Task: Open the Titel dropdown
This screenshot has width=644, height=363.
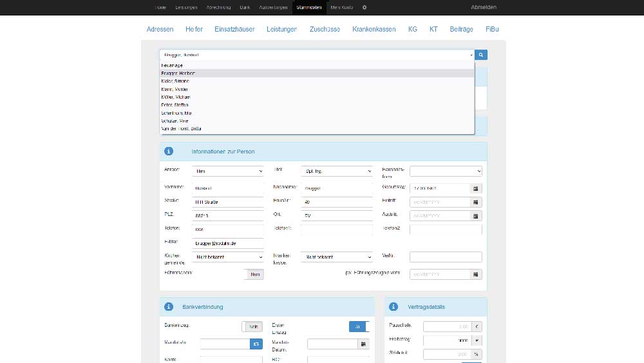Action: tap(337, 171)
